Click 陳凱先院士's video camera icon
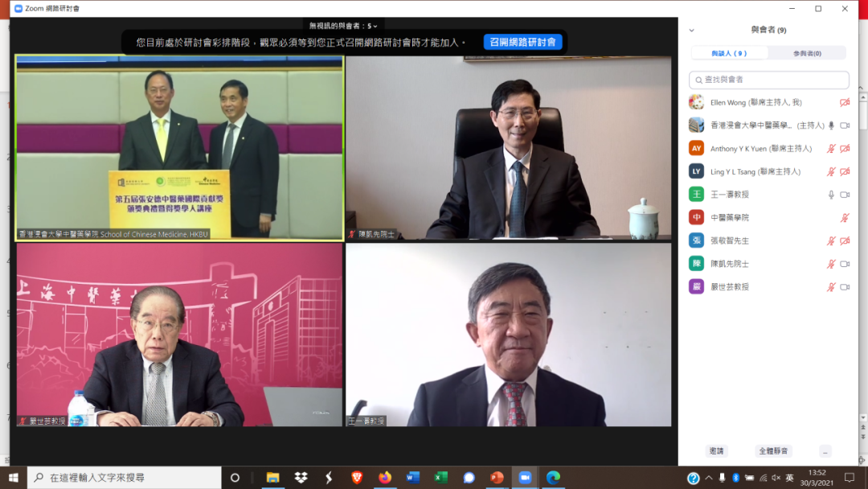This screenshot has width=868, height=489. click(845, 264)
